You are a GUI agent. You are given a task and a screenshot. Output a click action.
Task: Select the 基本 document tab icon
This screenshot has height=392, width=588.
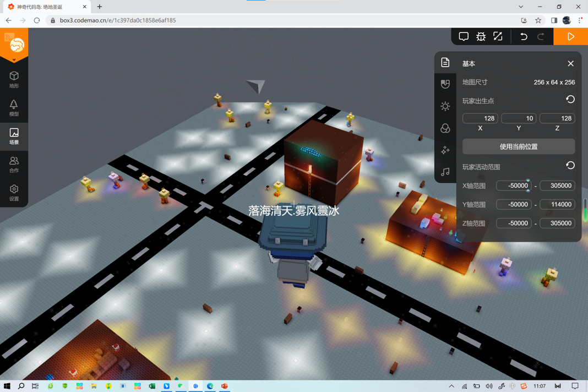coord(445,62)
